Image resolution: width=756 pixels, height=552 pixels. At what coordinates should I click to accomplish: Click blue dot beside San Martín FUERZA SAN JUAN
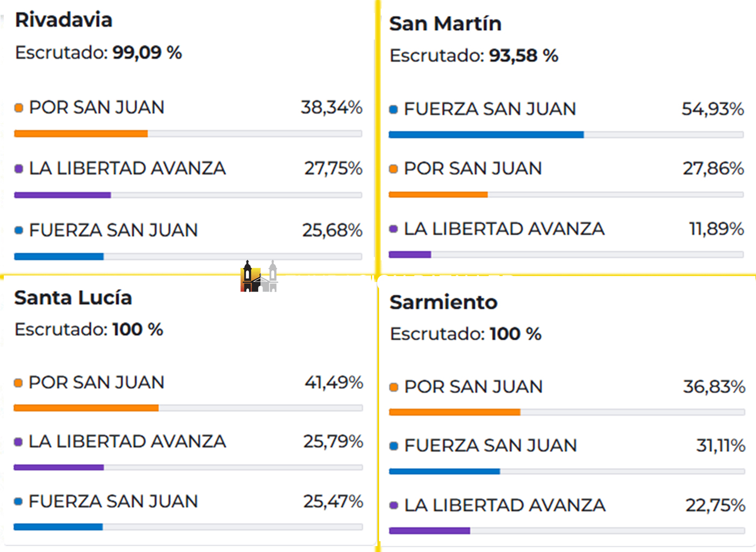click(394, 110)
